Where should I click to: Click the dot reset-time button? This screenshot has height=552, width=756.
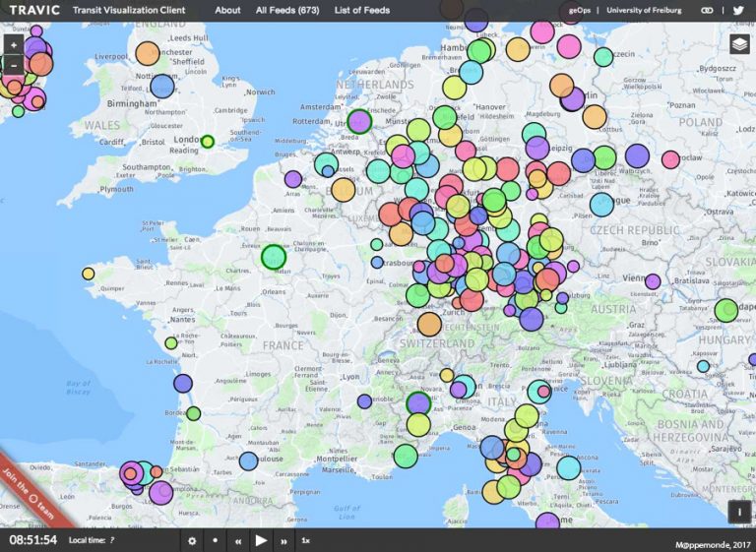[215, 540]
